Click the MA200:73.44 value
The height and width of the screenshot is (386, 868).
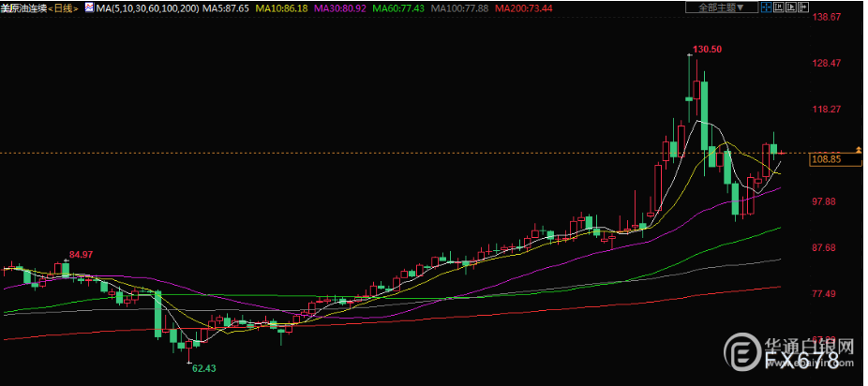tap(523, 8)
